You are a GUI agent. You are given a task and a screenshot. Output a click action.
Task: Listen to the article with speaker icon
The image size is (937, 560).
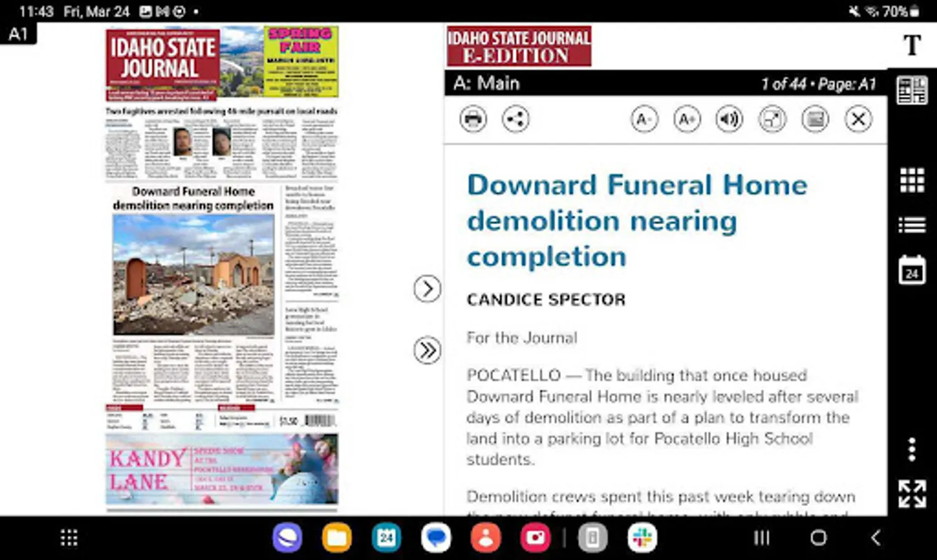pos(729,119)
